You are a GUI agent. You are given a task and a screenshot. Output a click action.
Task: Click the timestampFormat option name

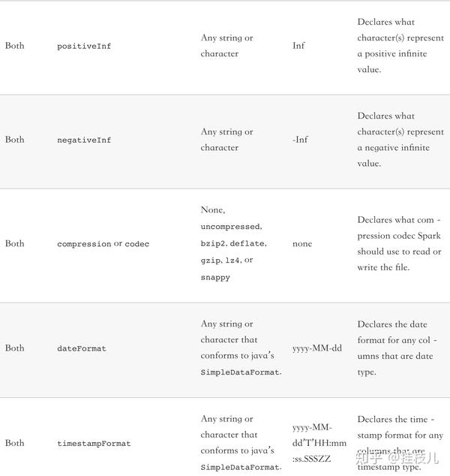(94, 444)
